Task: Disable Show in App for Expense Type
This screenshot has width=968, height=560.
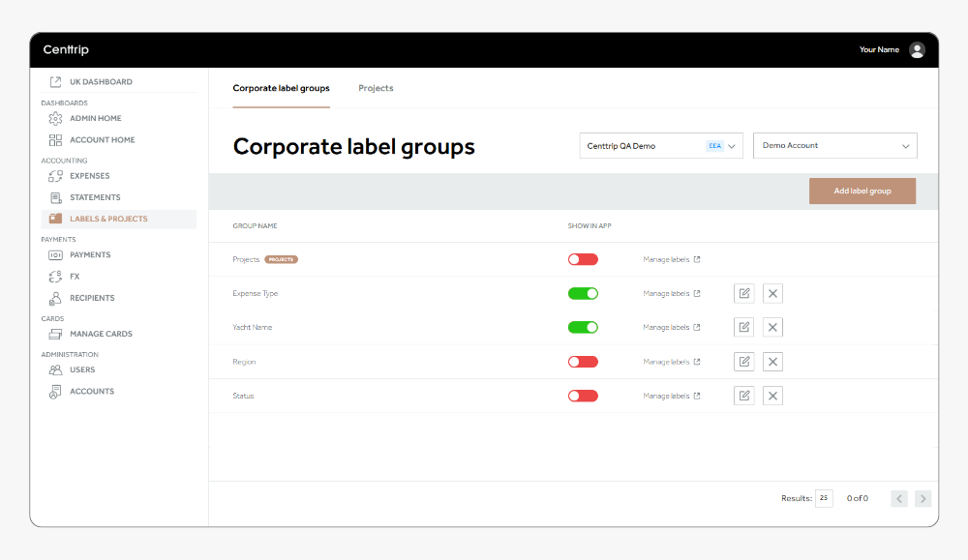Action: tap(583, 293)
